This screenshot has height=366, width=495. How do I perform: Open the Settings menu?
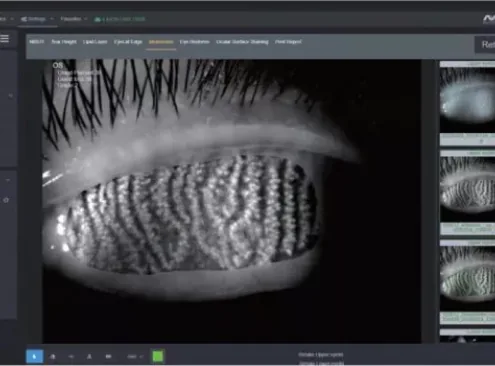pos(33,19)
